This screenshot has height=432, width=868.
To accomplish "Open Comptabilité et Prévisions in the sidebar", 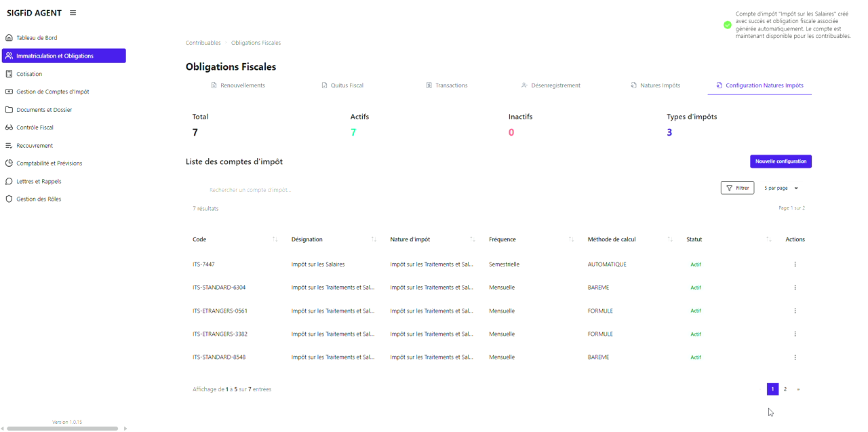I will click(x=49, y=163).
